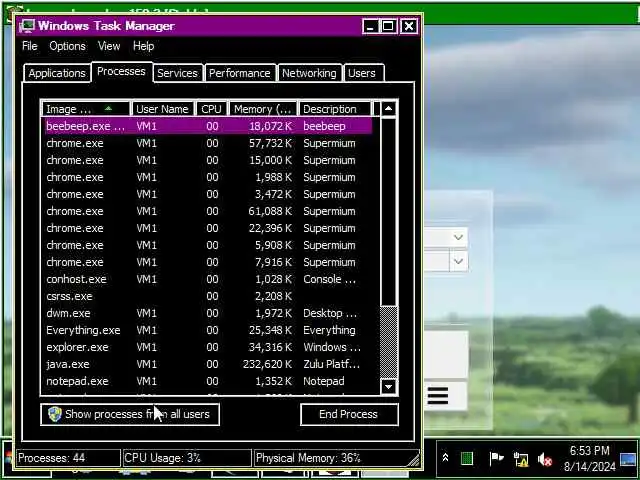
Task: Click the Show desktop icon beside the clock
Action: coord(628,459)
